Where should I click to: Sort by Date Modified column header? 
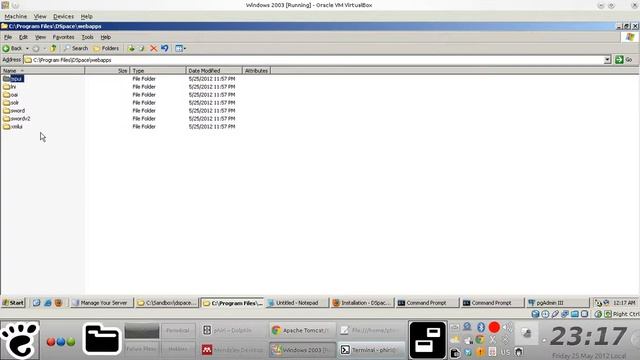[x=214, y=71]
